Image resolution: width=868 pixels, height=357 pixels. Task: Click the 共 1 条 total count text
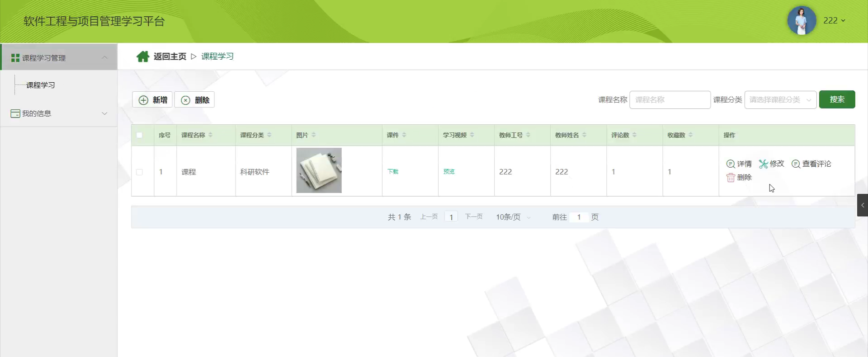pos(399,217)
